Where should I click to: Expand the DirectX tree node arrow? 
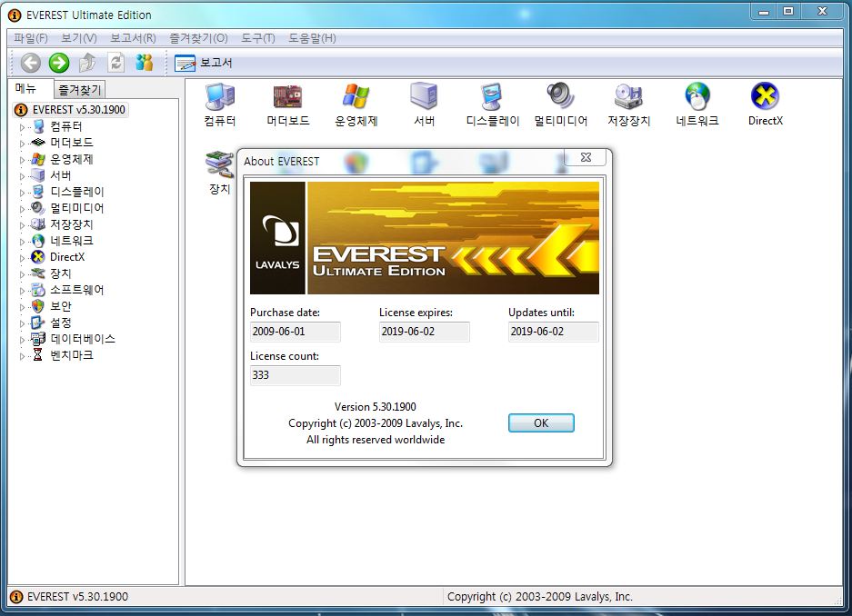click(x=23, y=258)
